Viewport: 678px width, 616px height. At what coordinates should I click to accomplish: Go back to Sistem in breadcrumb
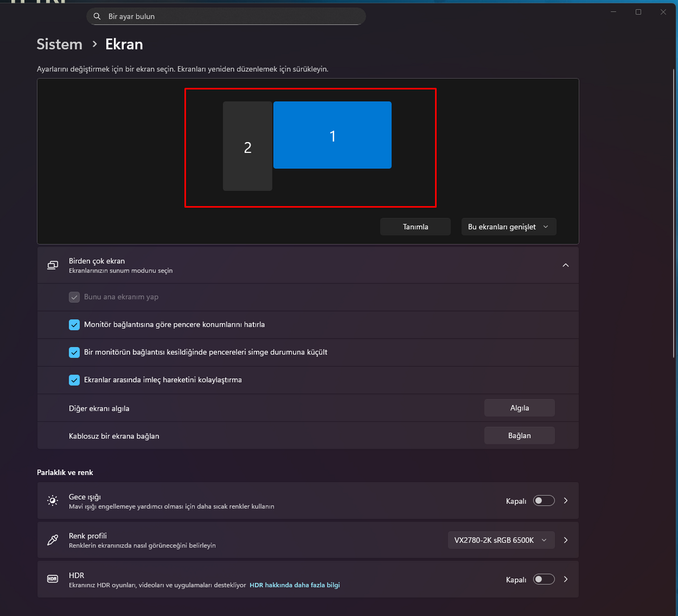pyautogui.click(x=59, y=44)
